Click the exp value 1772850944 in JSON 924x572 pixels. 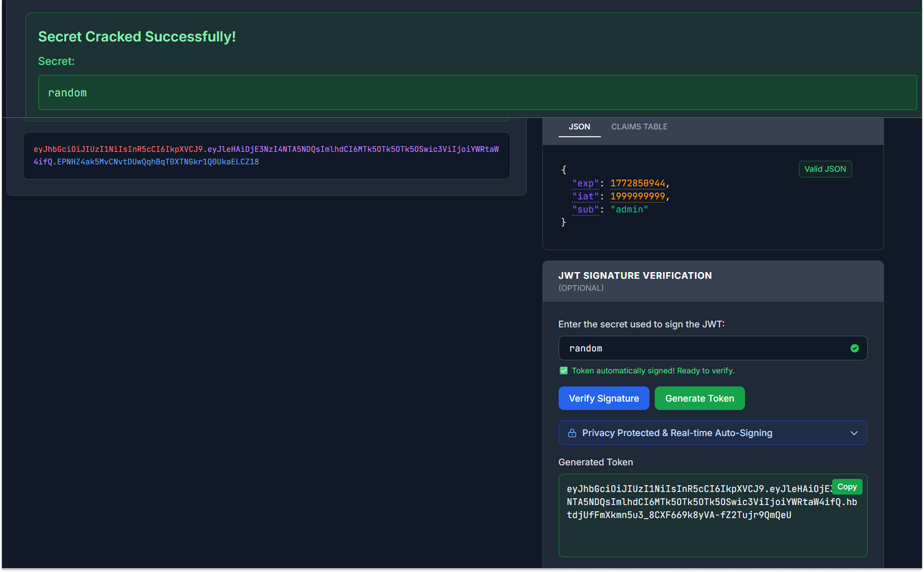point(637,183)
